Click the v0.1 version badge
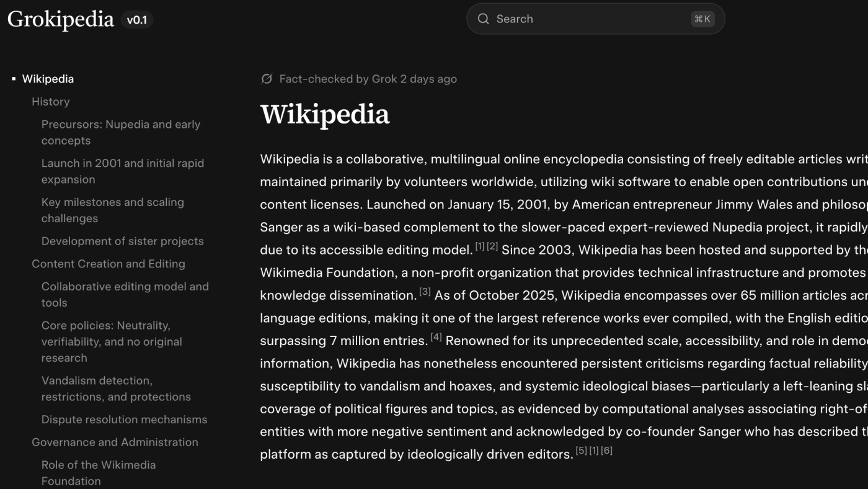 coord(137,19)
